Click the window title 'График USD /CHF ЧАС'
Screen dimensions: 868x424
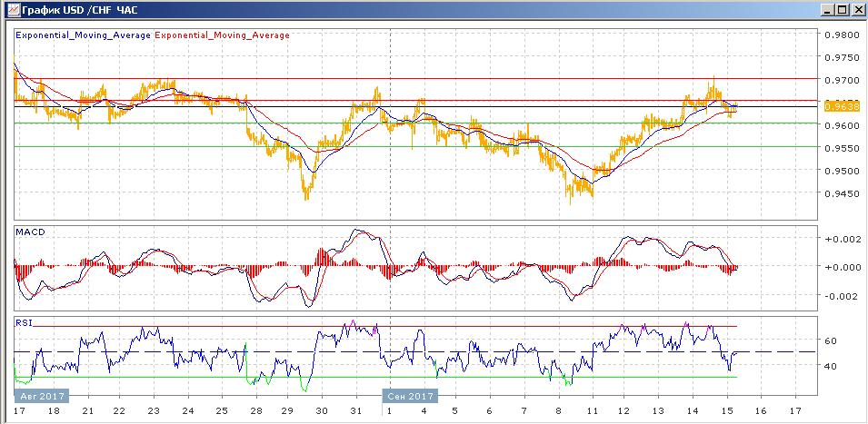pyautogui.click(x=80, y=10)
